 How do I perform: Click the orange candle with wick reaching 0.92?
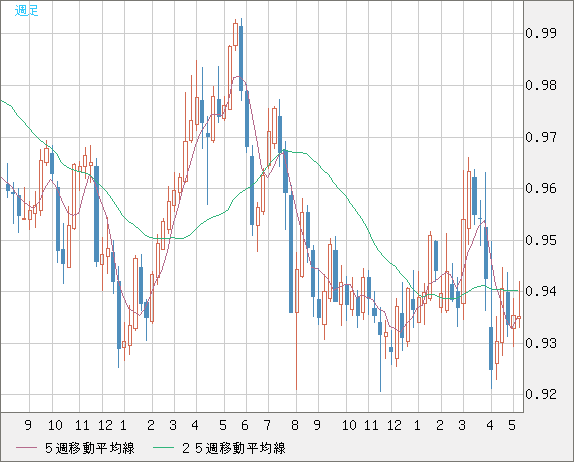[297, 291]
